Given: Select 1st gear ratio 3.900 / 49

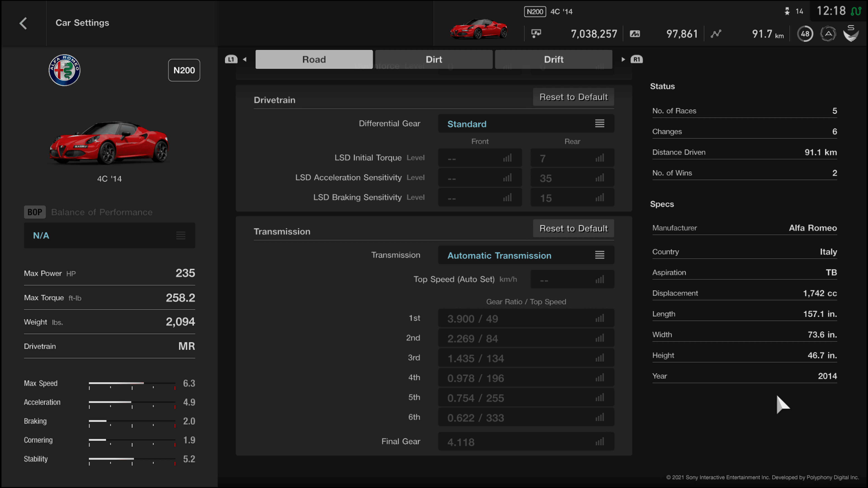Looking at the screenshot, I should (526, 318).
